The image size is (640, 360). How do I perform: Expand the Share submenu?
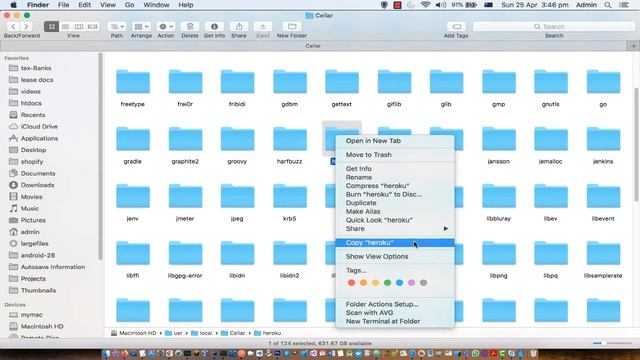[395, 229]
